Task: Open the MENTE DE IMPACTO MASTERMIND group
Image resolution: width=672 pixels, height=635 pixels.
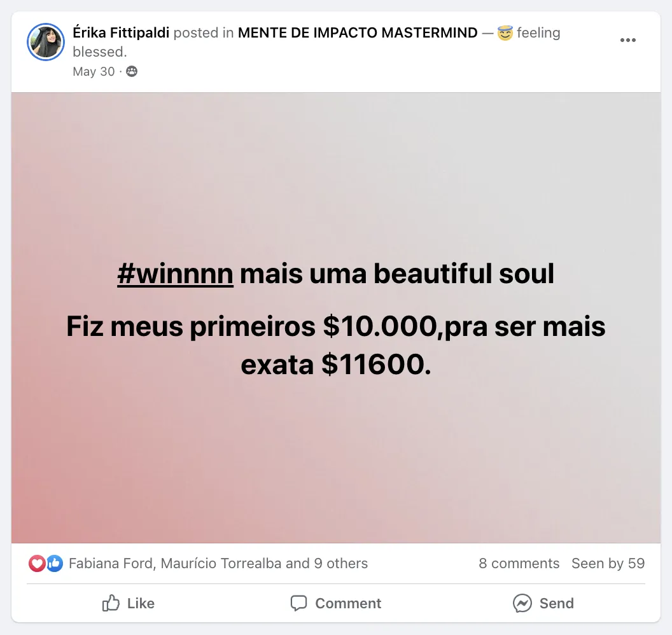Action: coord(358,32)
